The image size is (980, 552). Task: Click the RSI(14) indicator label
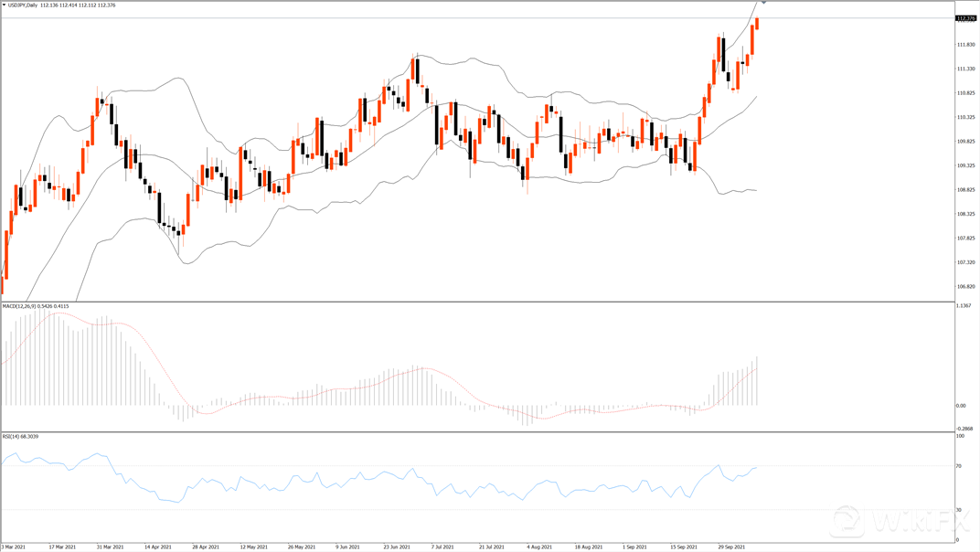14,436
